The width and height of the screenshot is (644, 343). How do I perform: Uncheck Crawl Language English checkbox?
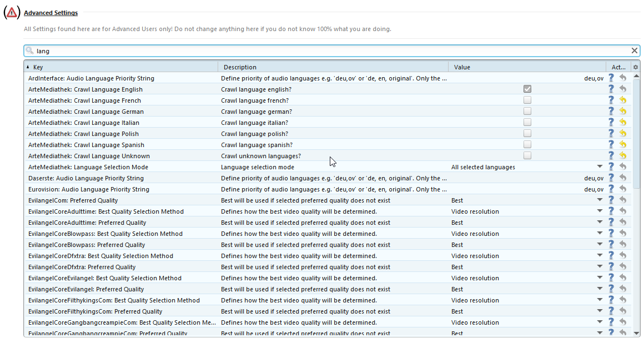[x=527, y=89]
